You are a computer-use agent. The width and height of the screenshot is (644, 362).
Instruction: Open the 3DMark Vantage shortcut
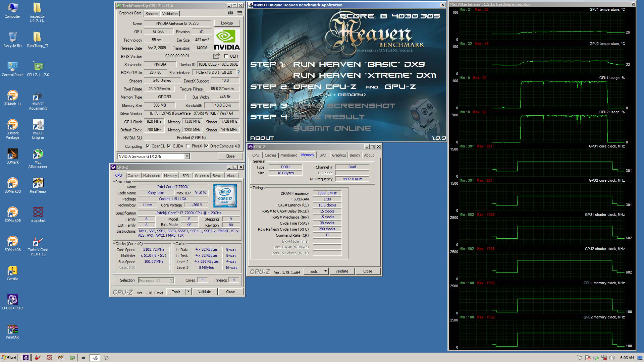(x=12, y=129)
